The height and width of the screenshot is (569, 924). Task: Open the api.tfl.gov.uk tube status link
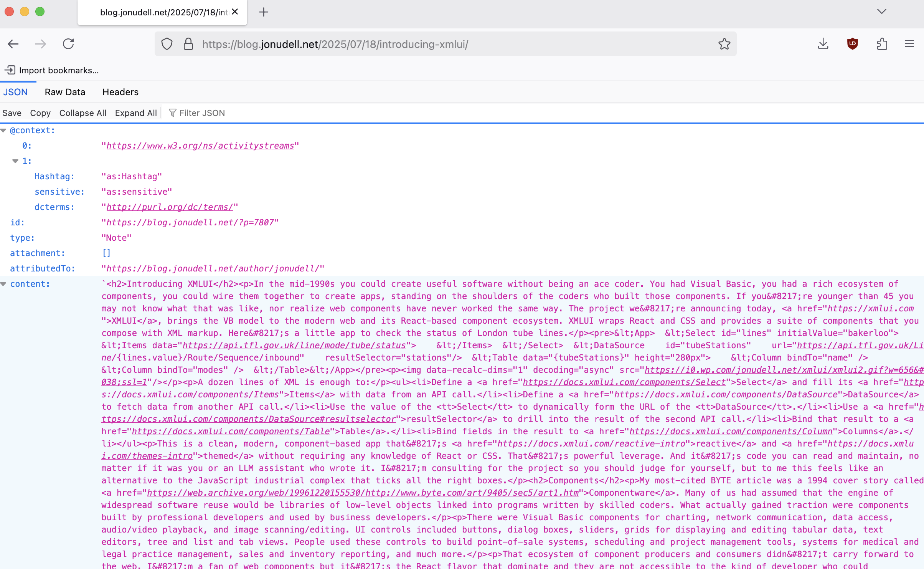click(294, 346)
